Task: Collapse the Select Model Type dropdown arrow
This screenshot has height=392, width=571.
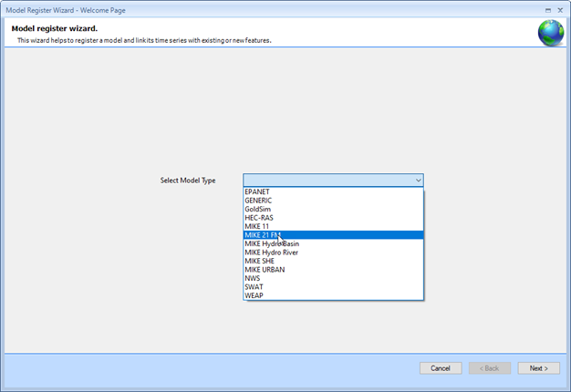Action: (x=418, y=181)
